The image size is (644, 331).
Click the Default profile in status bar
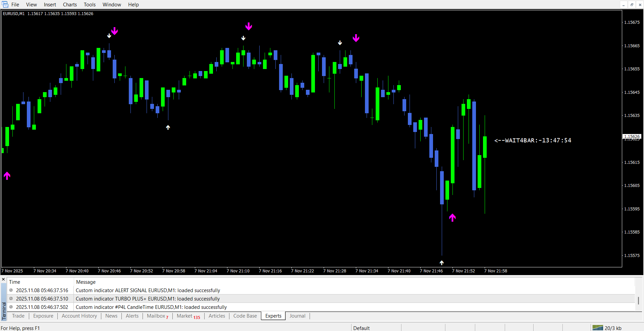pos(361,328)
